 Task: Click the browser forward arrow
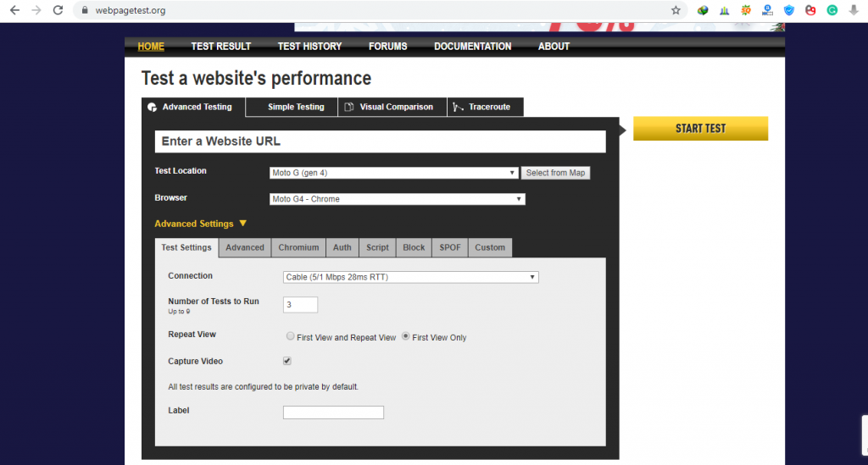point(36,10)
